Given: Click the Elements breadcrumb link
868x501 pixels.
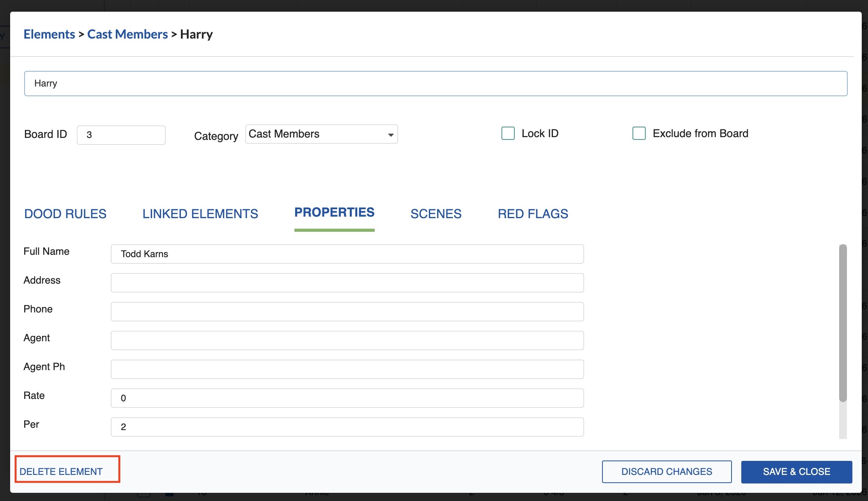Looking at the screenshot, I should (49, 34).
